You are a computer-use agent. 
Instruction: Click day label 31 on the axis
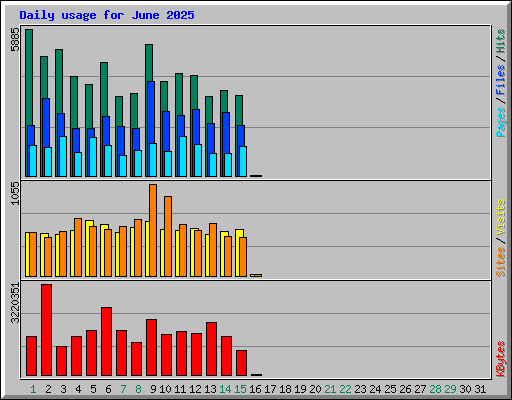480,389
